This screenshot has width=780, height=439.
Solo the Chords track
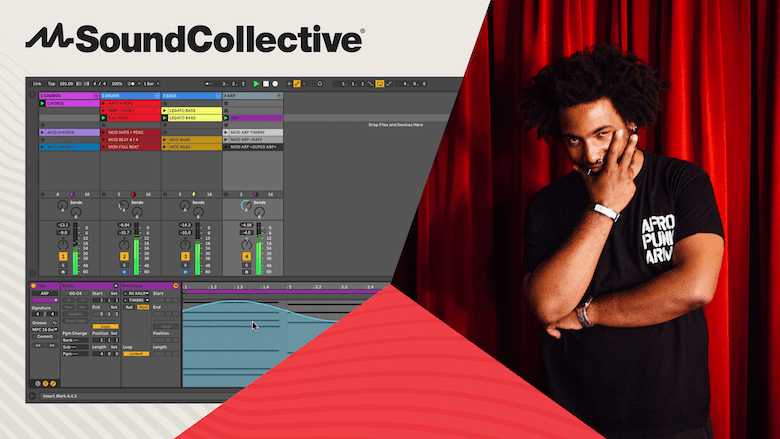[63, 265]
